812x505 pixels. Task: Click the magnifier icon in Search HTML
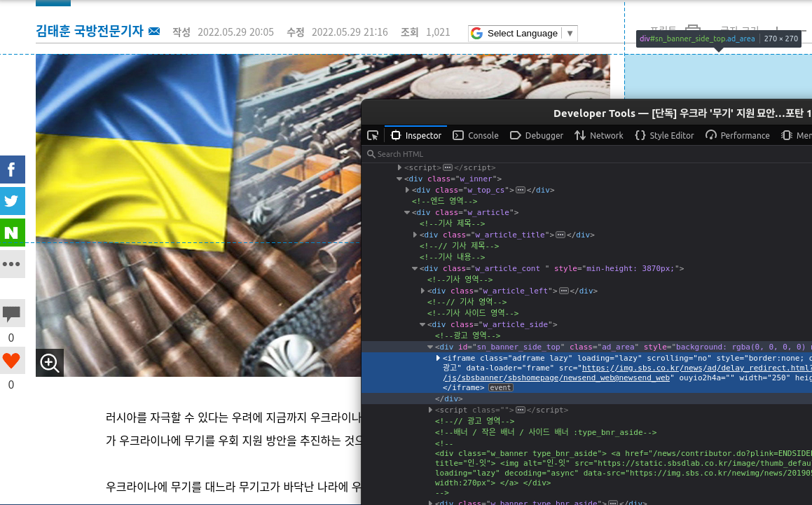(x=371, y=154)
